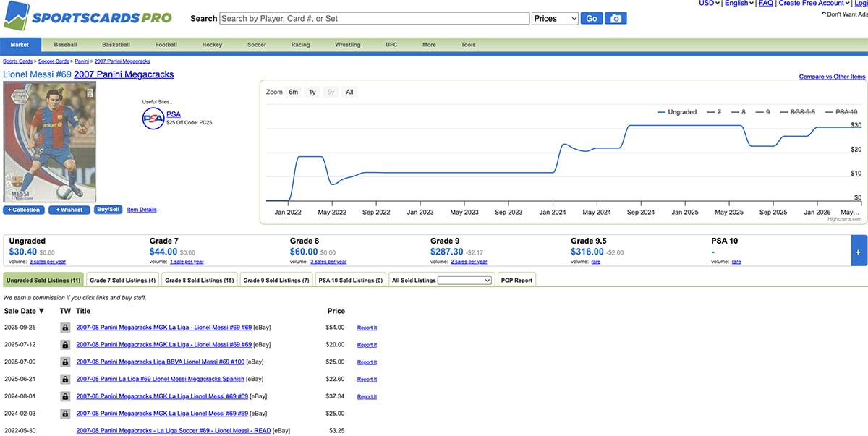Open 2025-06-21 Megacracks Spanish listing
Screen dimensions: 868x436
pyautogui.click(x=161, y=379)
